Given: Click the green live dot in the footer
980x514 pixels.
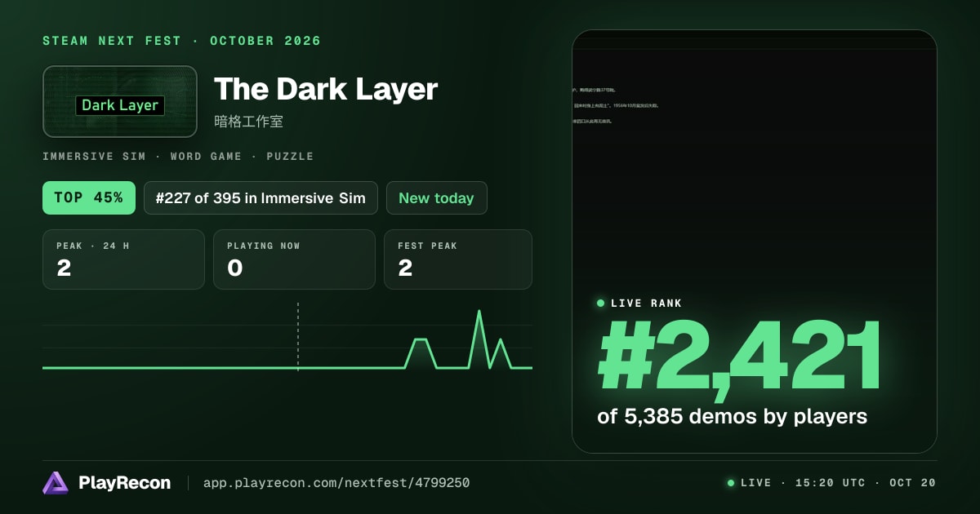Looking at the screenshot, I should click(x=731, y=483).
